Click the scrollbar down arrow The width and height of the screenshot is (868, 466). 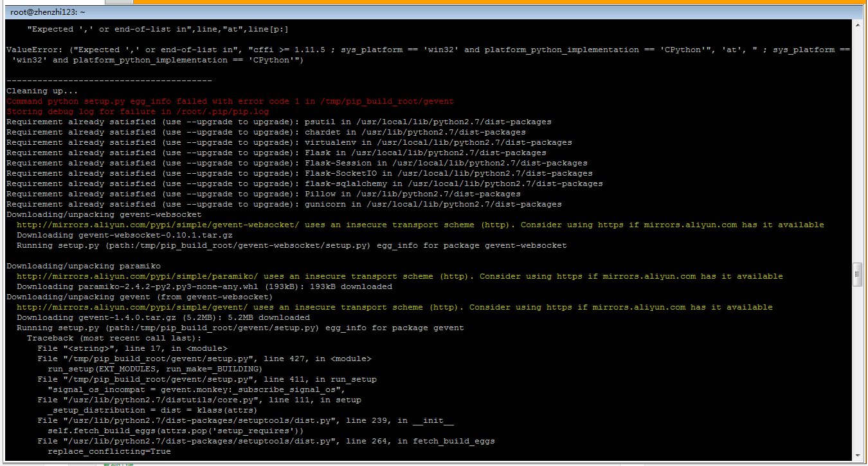[x=857, y=455]
